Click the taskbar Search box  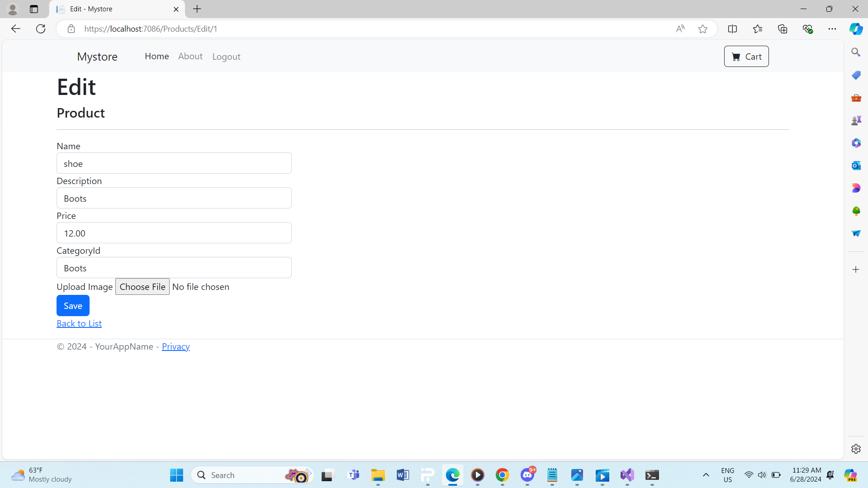click(252, 475)
